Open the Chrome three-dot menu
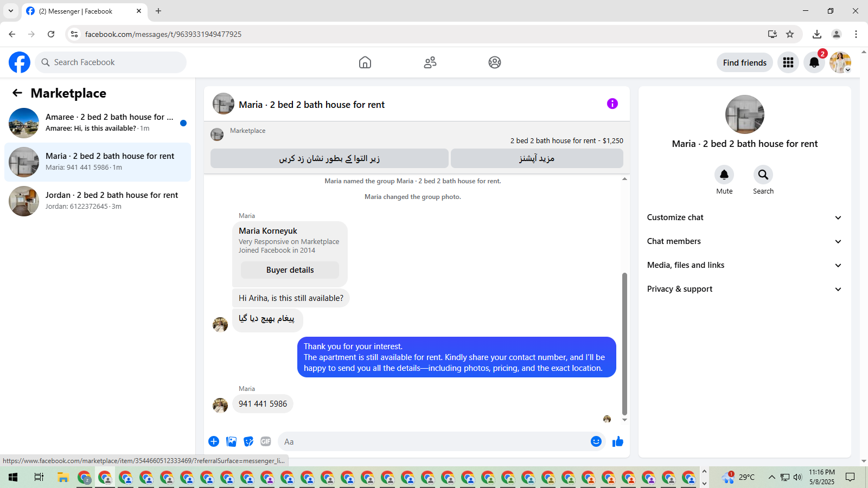The image size is (868, 488). click(856, 34)
